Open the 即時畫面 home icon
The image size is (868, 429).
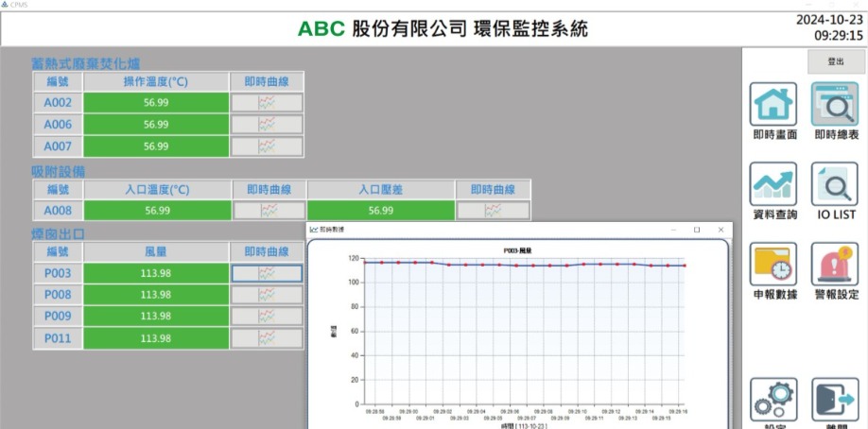[x=773, y=103]
